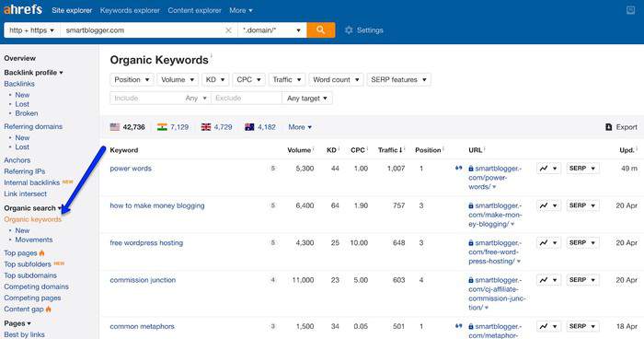Click the top-right notification icon

coord(630,10)
